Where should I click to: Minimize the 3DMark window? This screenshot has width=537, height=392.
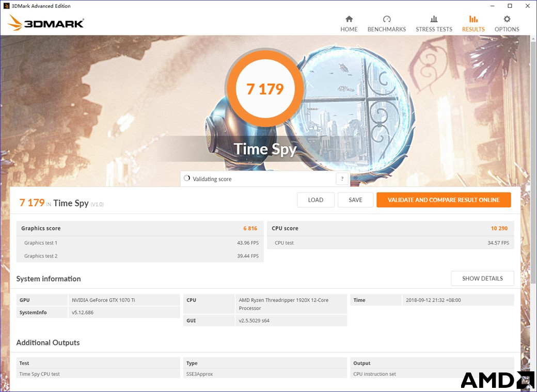(493, 6)
